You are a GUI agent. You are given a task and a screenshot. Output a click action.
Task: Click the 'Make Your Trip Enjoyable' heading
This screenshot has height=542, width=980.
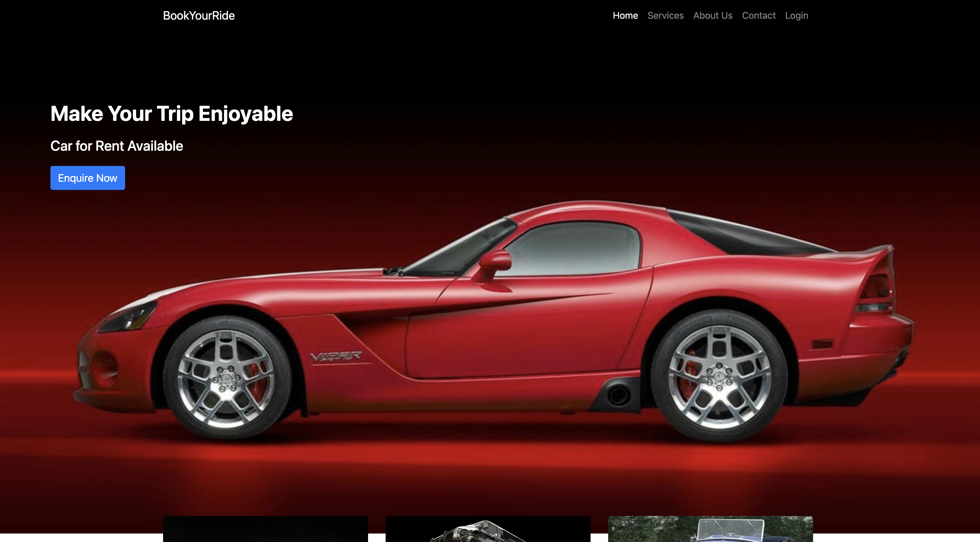click(x=172, y=114)
